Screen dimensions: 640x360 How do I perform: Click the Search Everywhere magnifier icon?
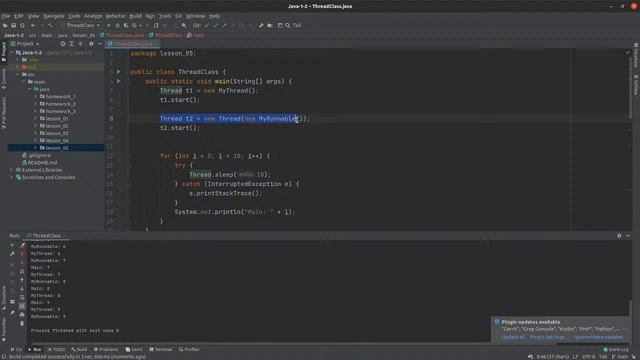pos(287,25)
